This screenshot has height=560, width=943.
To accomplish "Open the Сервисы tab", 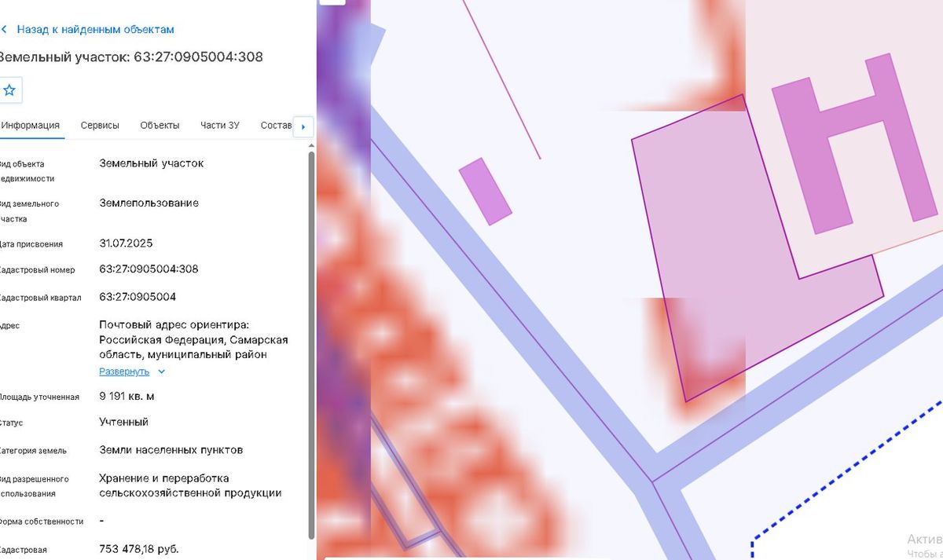I will (100, 126).
